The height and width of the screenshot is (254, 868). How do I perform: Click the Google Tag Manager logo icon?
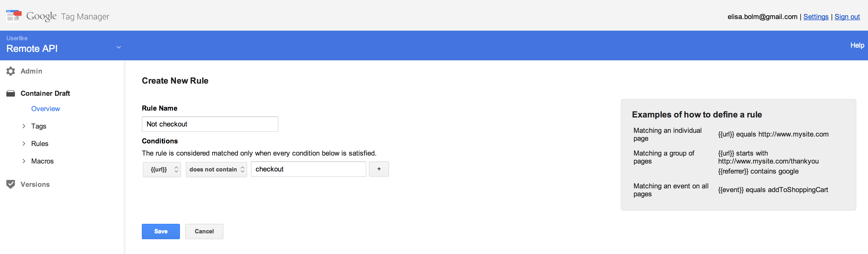(x=14, y=16)
